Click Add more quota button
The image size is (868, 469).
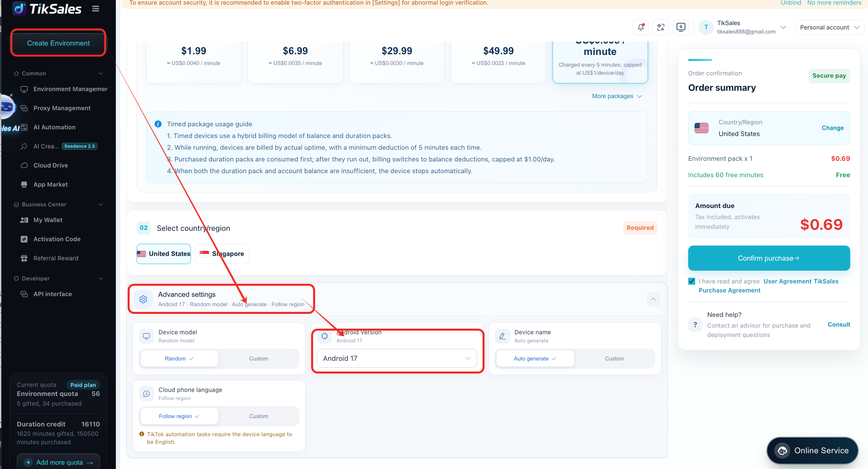tap(58, 462)
